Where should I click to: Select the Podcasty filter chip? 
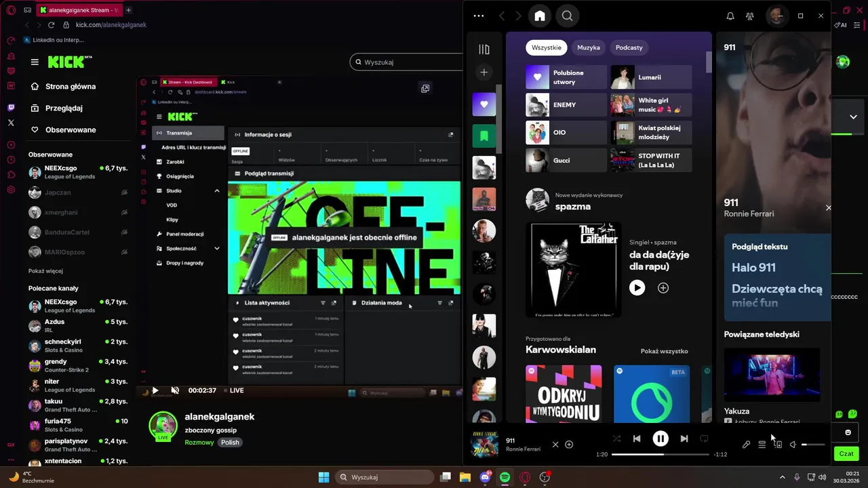[x=629, y=47]
